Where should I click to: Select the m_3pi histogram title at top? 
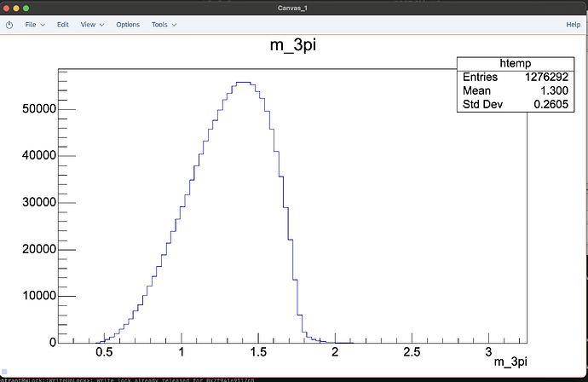(294, 49)
